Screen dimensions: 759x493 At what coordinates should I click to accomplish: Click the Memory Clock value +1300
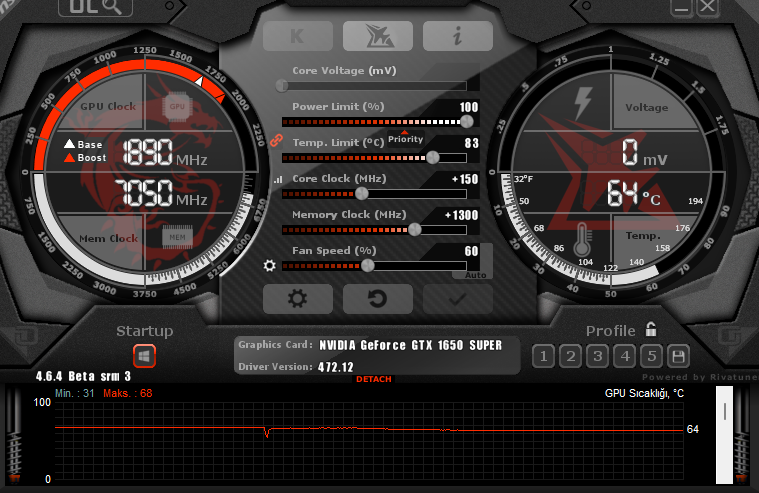(461, 215)
